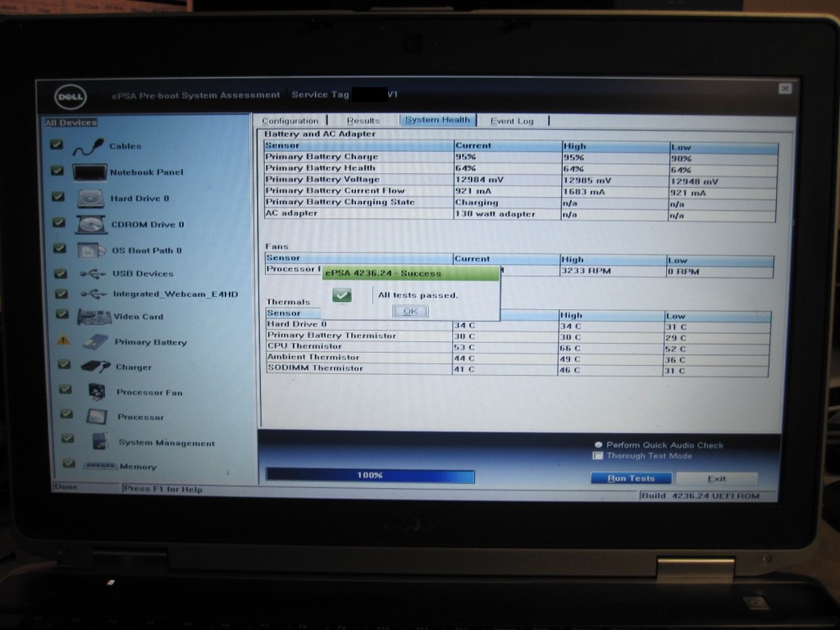This screenshot has width=840, height=630.
Task: Open the Event Log tab
Action: click(512, 121)
